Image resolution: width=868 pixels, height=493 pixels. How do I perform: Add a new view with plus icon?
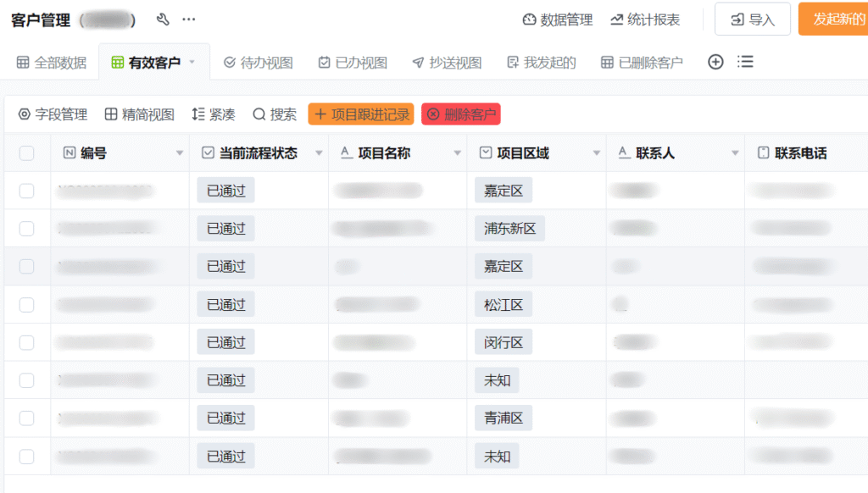coord(715,62)
